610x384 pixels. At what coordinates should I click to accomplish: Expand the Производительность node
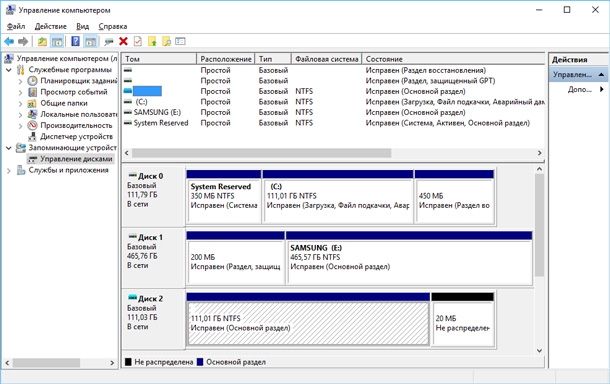click(x=20, y=126)
